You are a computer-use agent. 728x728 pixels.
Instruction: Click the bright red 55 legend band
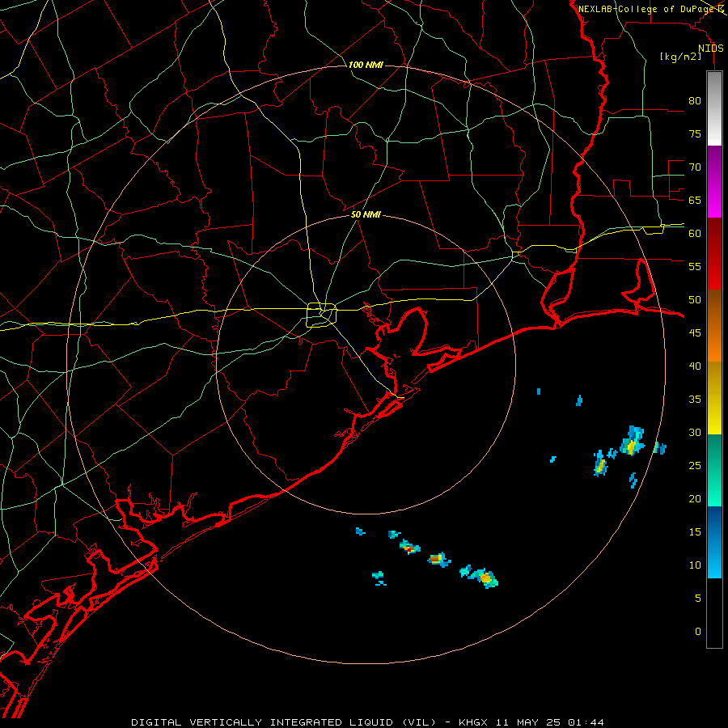click(714, 270)
